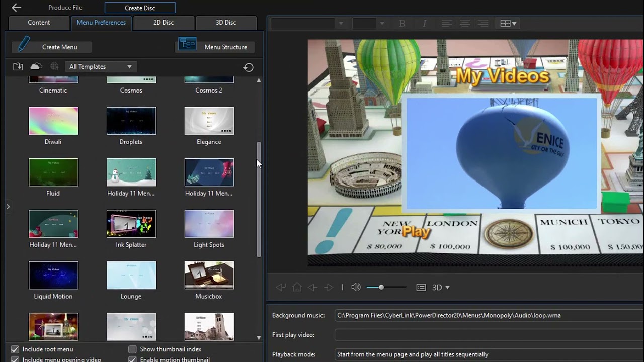Click the Background music path field
The image size is (644, 362).
(489, 315)
